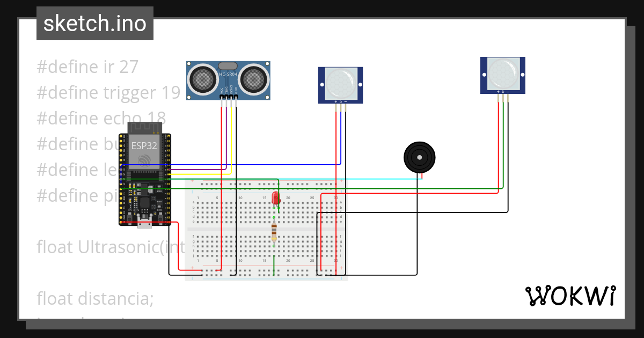Click the Wokwi logo

pyautogui.click(x=570, y=296)
